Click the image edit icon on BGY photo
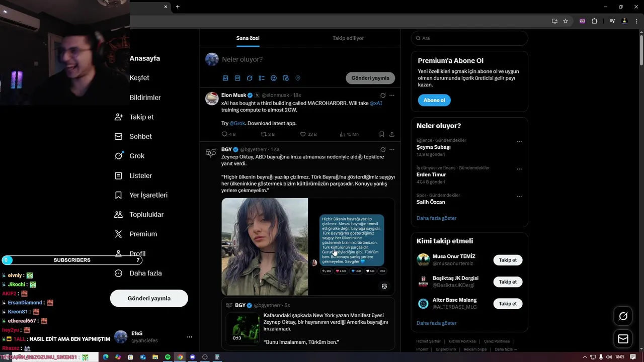The height and width of the screenshot is (362, 644). click(384, 286)
